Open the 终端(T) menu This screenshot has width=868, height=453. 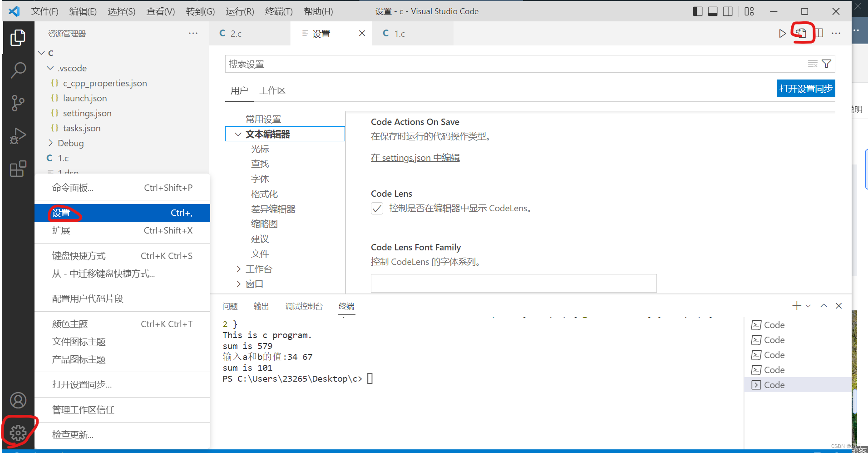tap(279, 11)
